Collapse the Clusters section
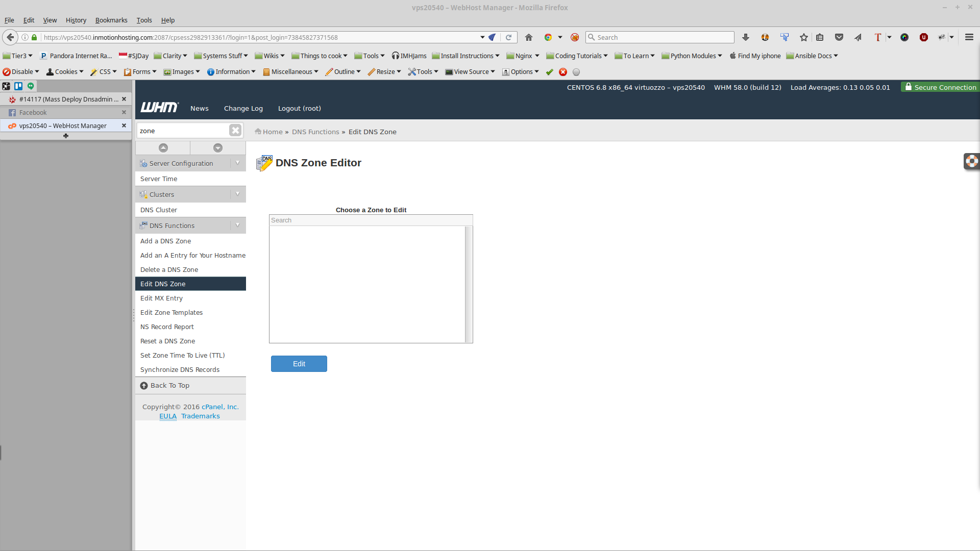The width and height of the screenshot is (980, 551). point(237,194)
